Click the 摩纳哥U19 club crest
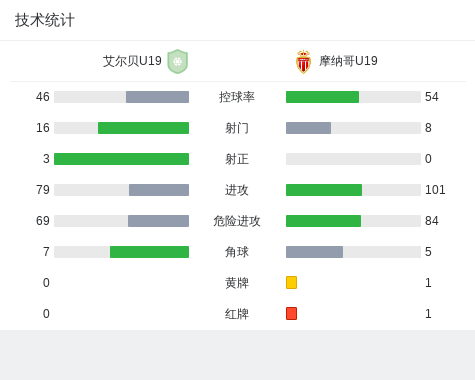 [303, 62]
